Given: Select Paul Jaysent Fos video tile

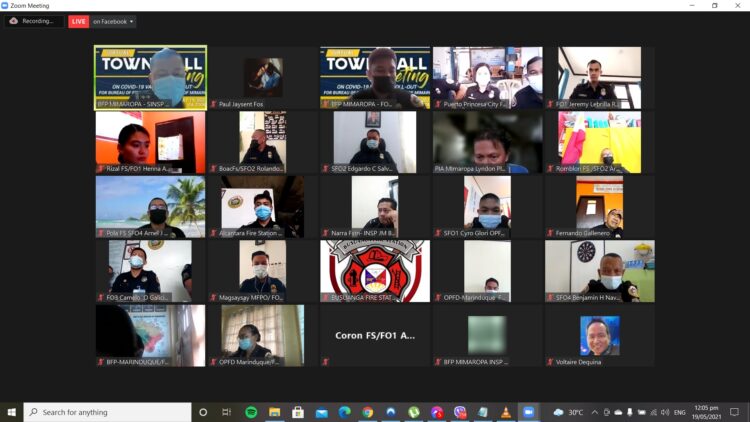Looking at the screenshot, I should [x=263, y=77].
